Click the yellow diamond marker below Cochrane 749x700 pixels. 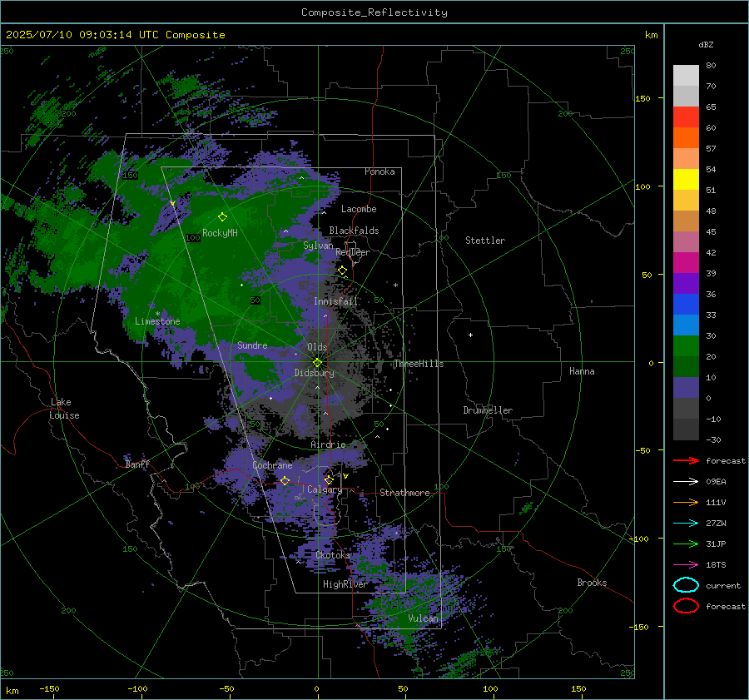(285, 480)
